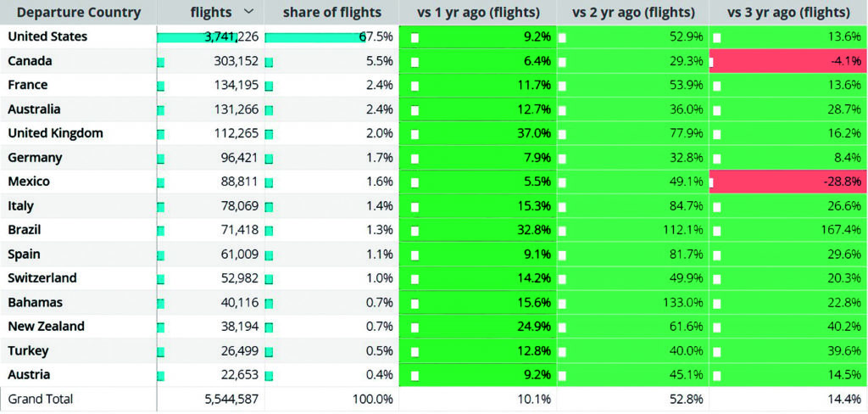Viewport: 868px width, 414px height.
Task: Click the Bahamas row label
Action: (x=35, y=303)
